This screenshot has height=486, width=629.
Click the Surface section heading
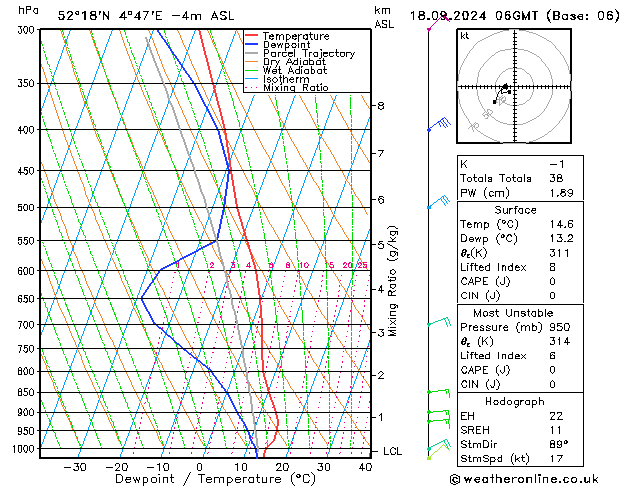point(515,210)
